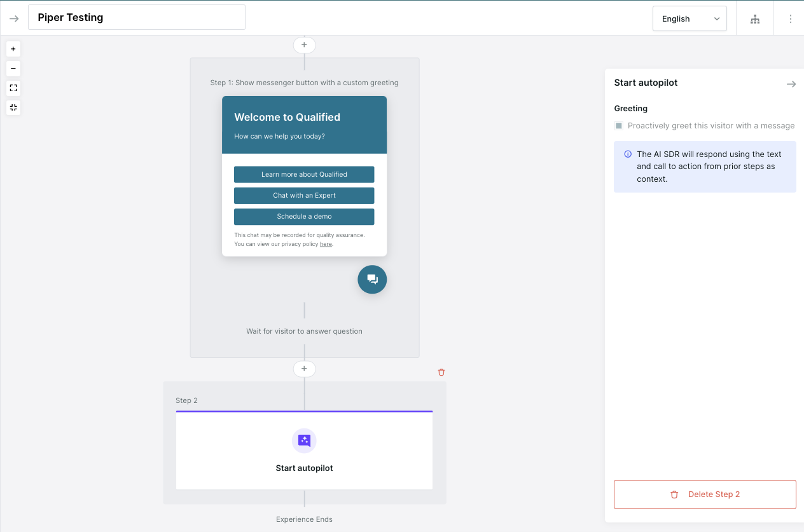Select the Start autopilot sparkle icon

(304, 440)
